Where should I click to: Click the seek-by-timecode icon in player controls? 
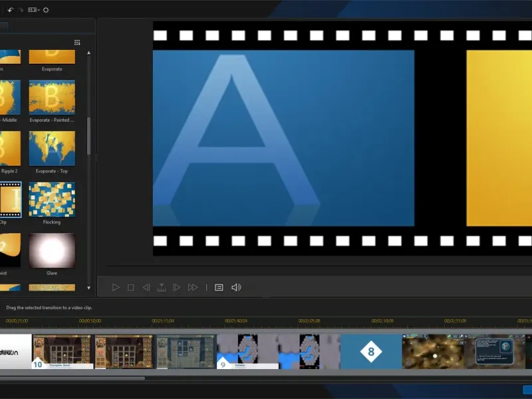[161, 287]
